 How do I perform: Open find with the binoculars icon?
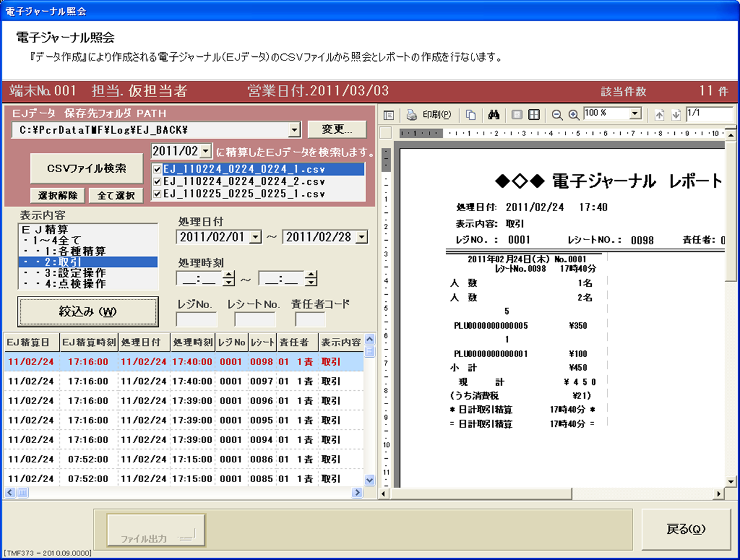494,115
